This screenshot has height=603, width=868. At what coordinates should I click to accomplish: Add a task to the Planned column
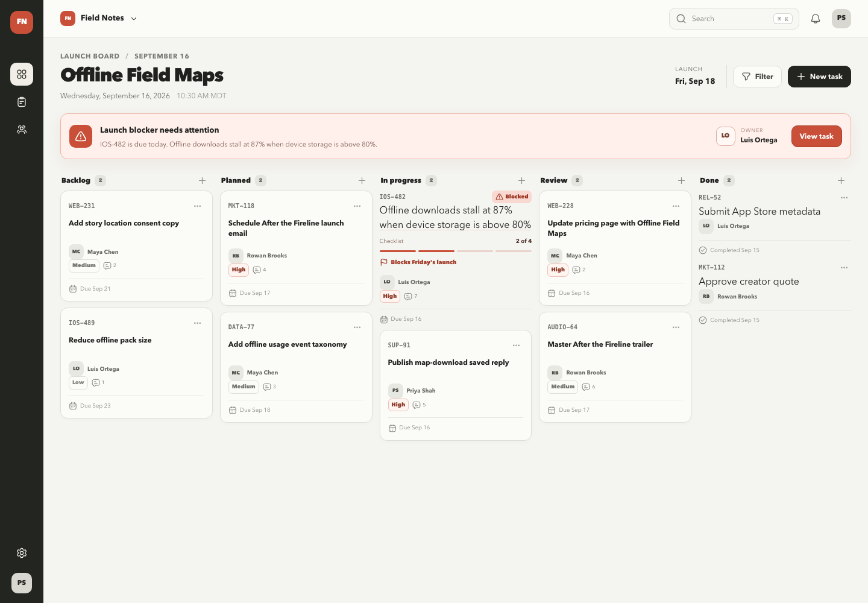click(362, 180)
